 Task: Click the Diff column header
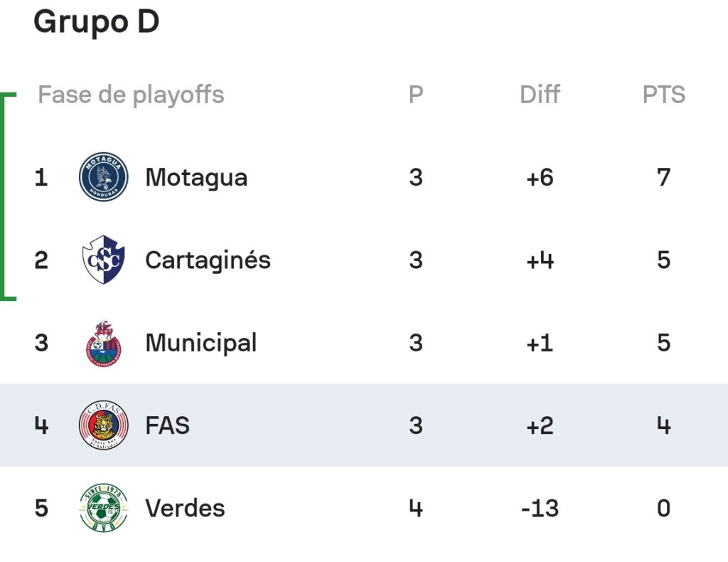click(x=540, y=95)
